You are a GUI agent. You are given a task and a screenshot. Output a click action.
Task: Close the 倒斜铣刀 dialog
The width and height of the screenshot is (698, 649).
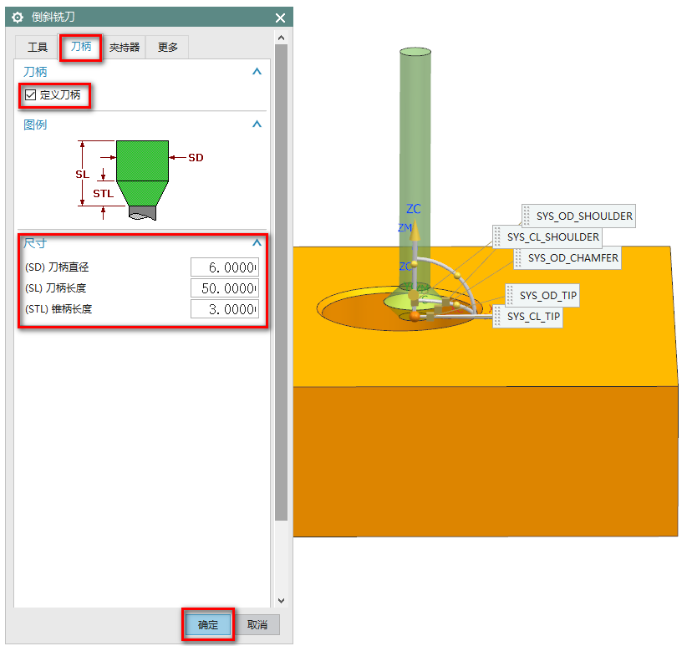(x=280, y=18)
